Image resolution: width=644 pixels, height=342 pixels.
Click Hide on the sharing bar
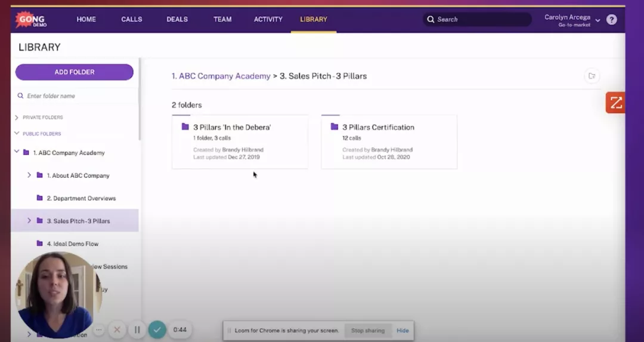pyautogui.click(x=402, y=331)
